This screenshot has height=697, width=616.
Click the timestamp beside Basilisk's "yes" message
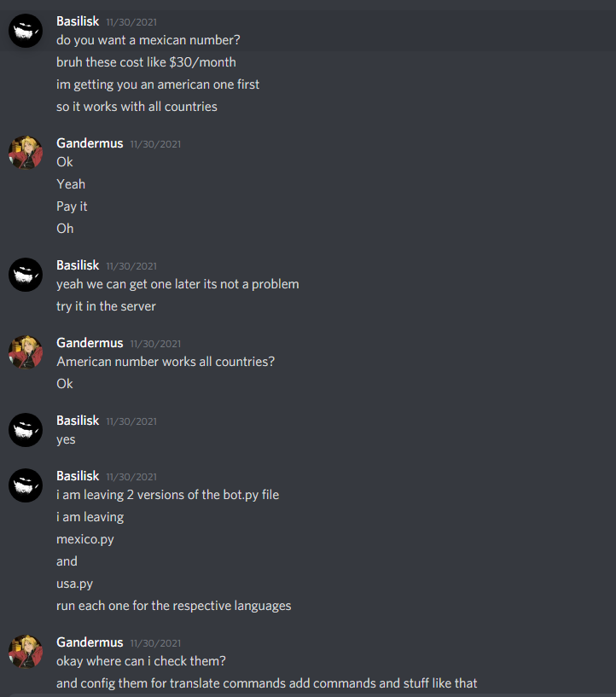[131, 421]
